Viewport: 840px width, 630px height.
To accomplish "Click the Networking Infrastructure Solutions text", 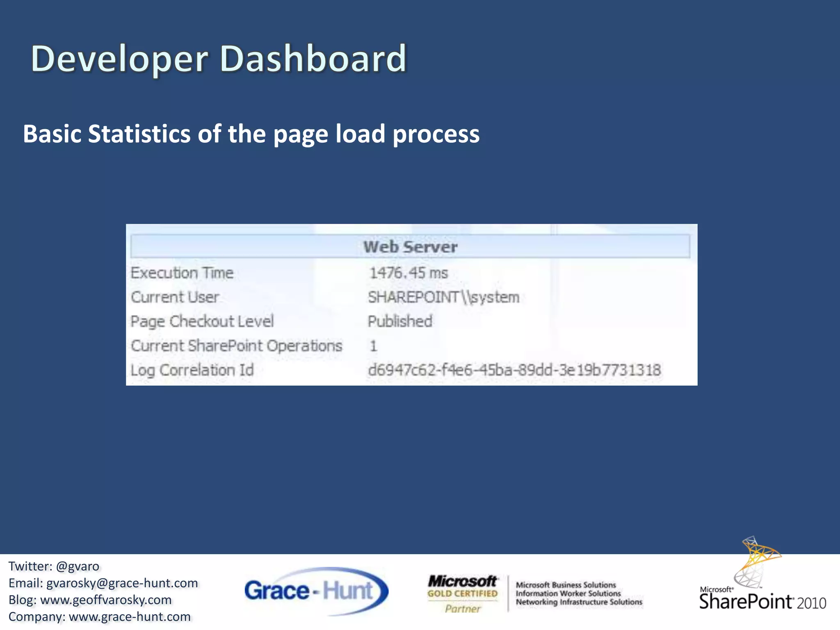I will point(579,602).
